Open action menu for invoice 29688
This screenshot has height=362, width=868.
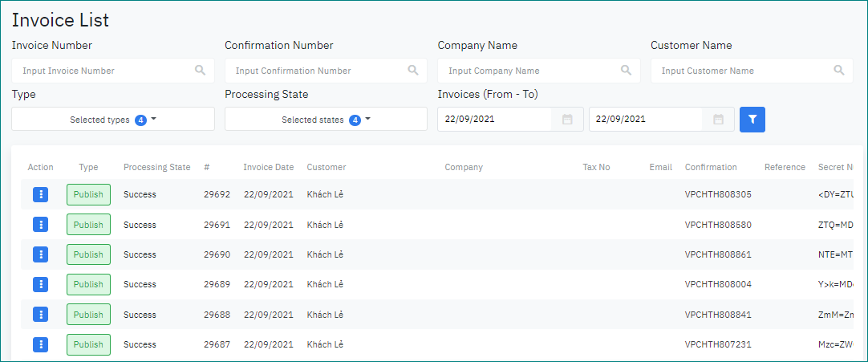[41, 315]
